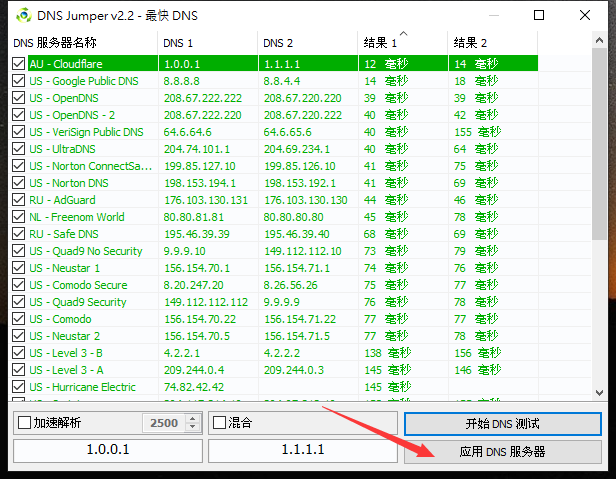616x479 pixels.
Task: Uncheck the AU - Cloudflare checkbox
Action: click(x=18, y=64)
